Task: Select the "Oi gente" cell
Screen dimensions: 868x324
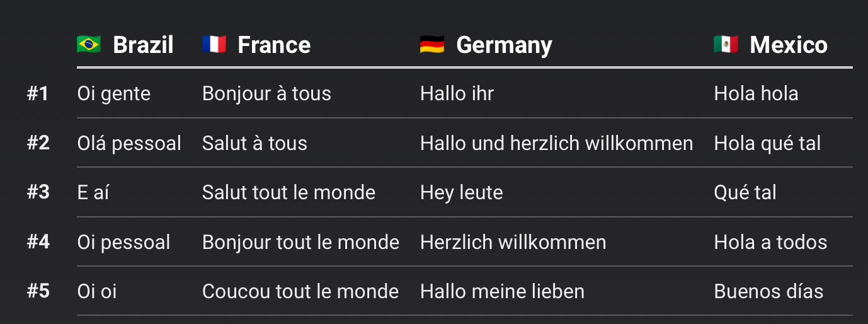Action: 114,94
